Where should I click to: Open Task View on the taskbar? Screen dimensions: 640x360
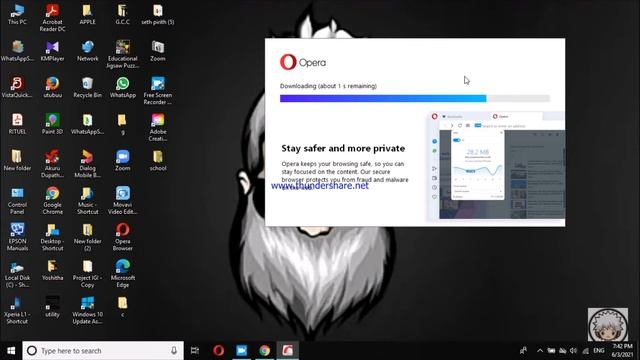click(x=195, y=351)
